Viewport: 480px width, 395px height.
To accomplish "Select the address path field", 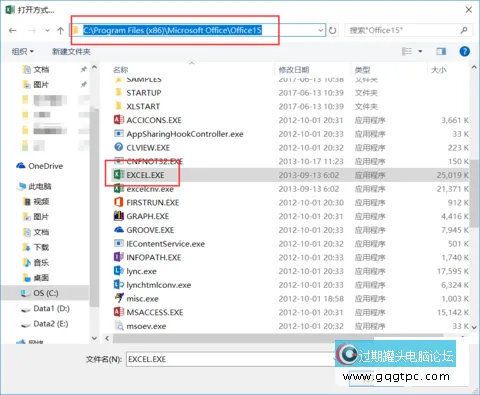I will pos(198,30).
